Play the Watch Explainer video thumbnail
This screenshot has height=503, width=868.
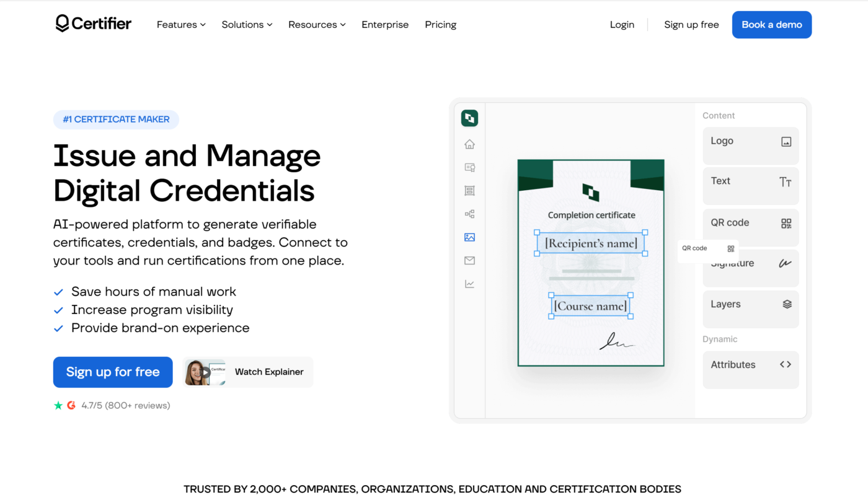click(205, 372)
